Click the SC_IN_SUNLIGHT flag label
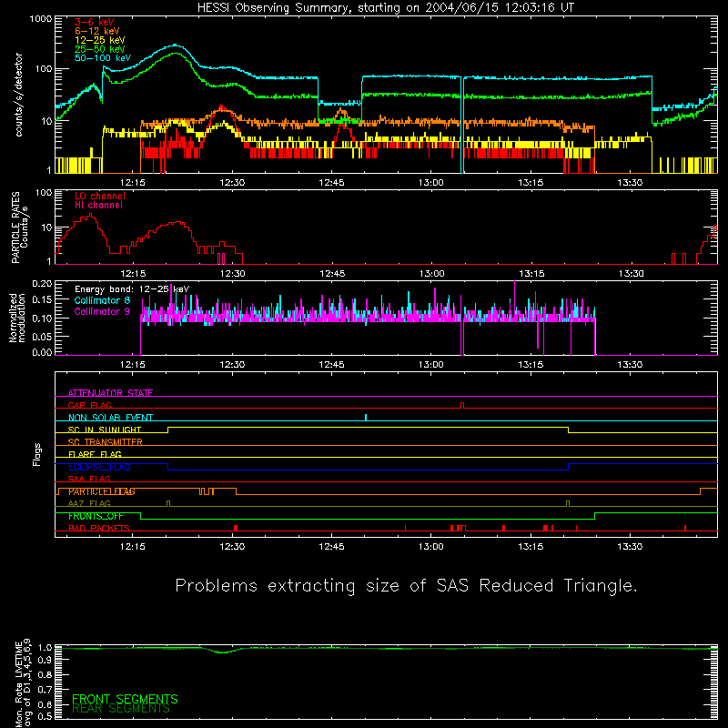 point(105,430)
